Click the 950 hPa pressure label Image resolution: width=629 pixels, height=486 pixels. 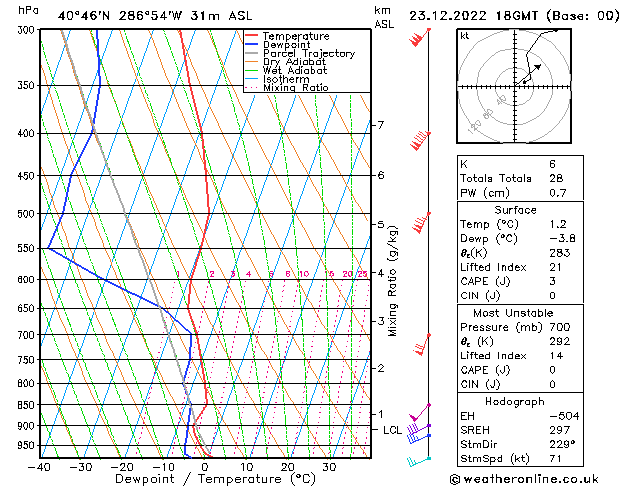tap(27, 446)
